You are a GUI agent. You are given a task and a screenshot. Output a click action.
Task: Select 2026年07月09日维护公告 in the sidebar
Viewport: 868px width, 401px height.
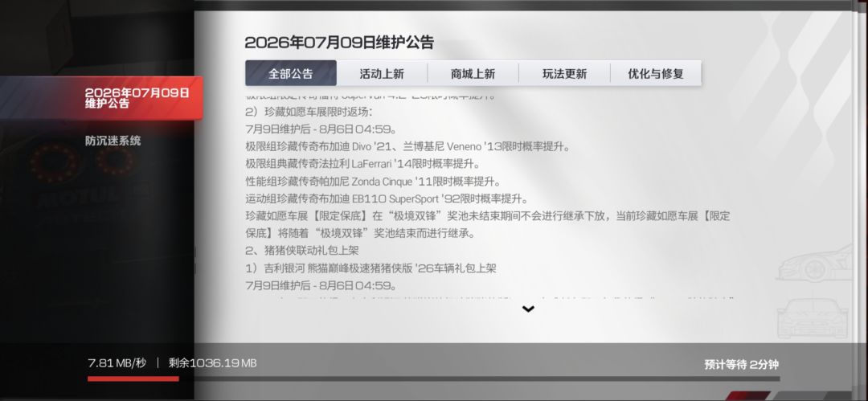[x=101, y=98]
